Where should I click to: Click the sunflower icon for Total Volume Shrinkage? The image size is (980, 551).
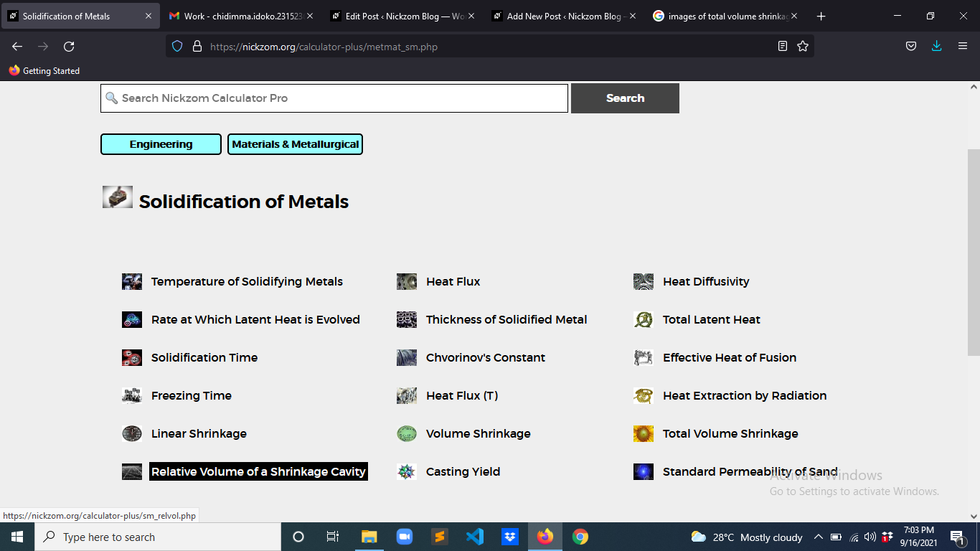click(x=644, y=433)
